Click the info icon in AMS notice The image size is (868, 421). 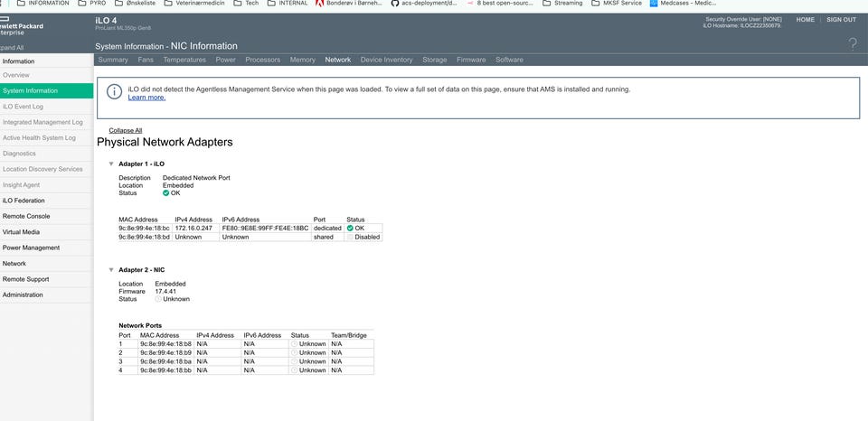[114, 92]
